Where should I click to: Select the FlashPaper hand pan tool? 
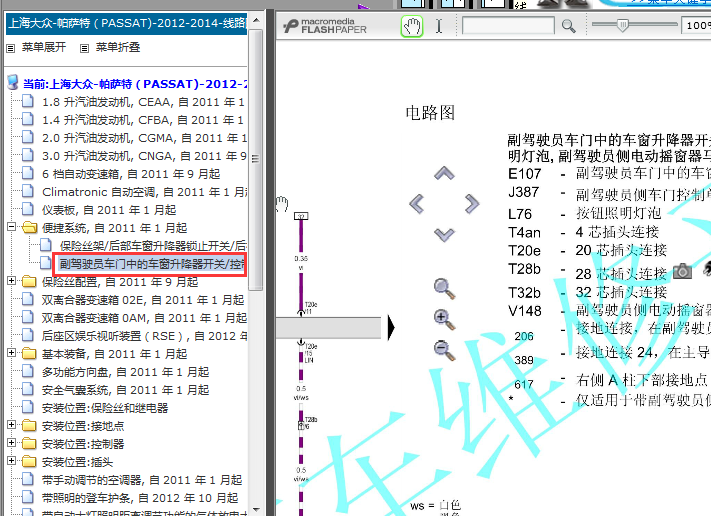coord(412,26)
